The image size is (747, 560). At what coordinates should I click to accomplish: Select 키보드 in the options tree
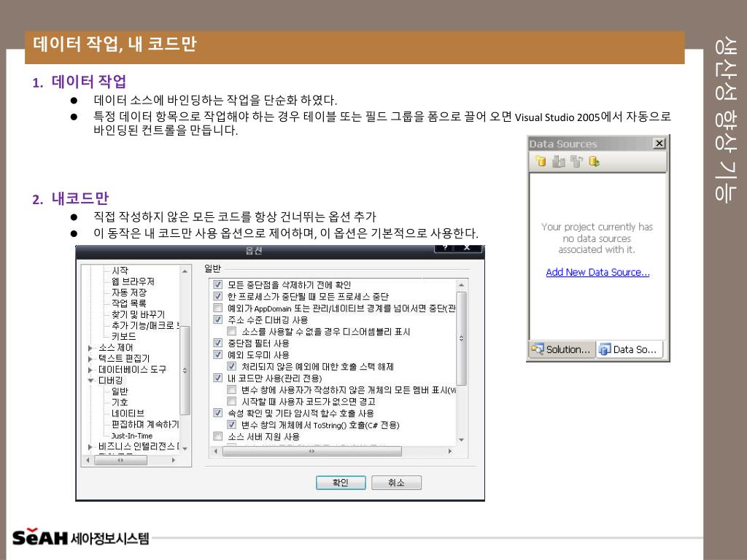tap(123, 336)
